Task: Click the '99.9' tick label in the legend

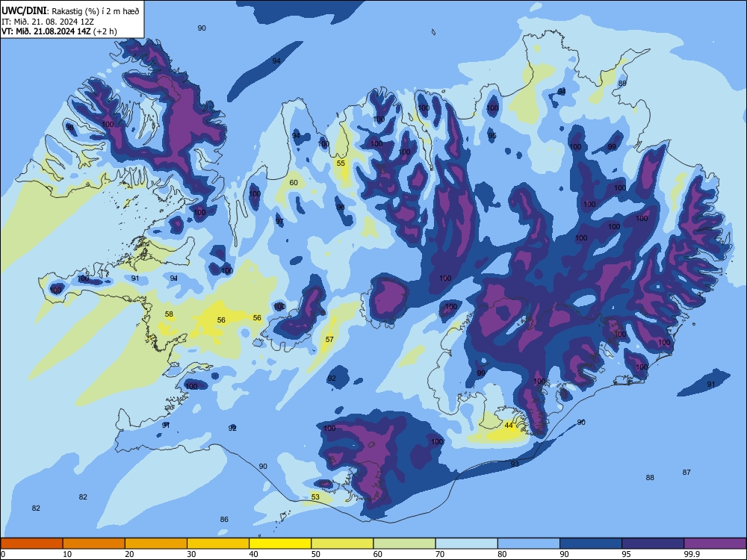Action: [692, 554]
